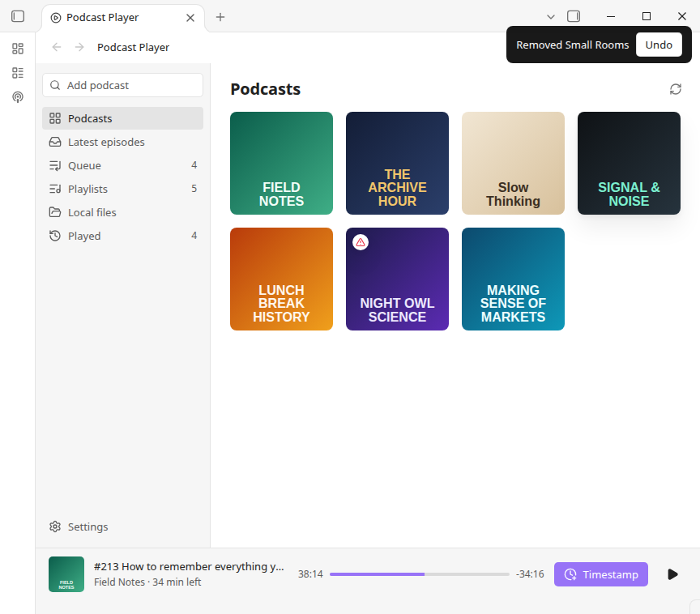Screen dimensions: 700x614
Task: Click the now-playing Field Notes cover art
Action: pyautogui.click(x=66, y=574)
